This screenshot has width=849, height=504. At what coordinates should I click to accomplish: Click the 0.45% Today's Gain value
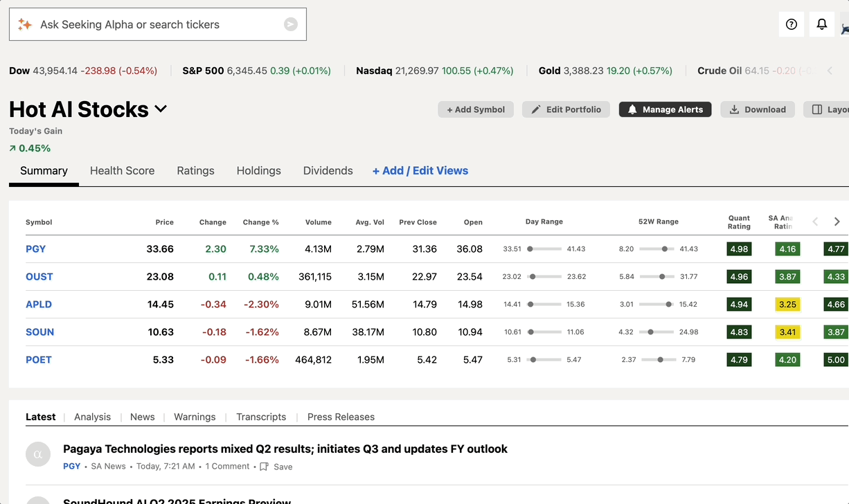[35, 148]
